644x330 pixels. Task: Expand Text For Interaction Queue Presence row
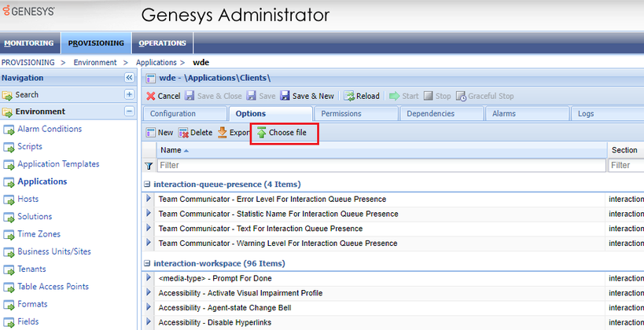point(149,228)
